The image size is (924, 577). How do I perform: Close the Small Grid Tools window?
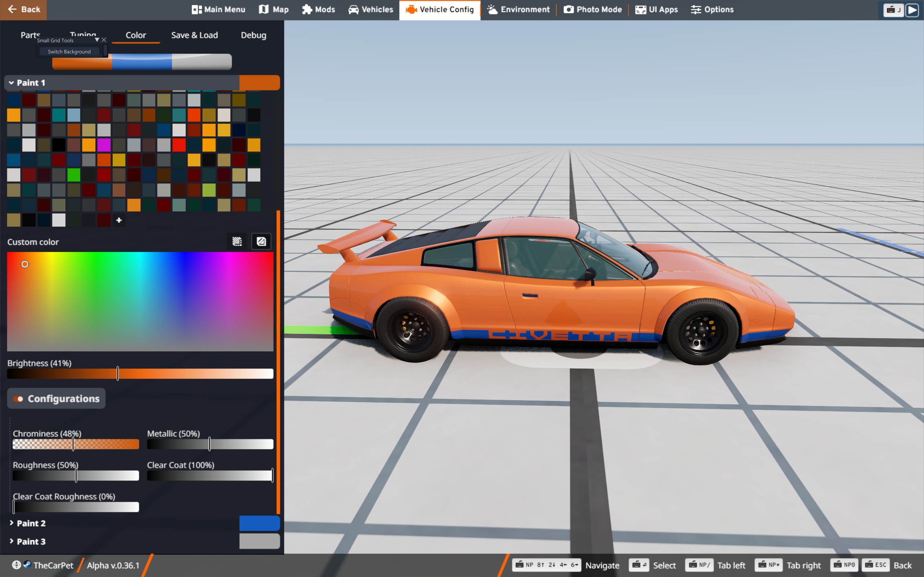pyautogui.click(x=104, y=40)
